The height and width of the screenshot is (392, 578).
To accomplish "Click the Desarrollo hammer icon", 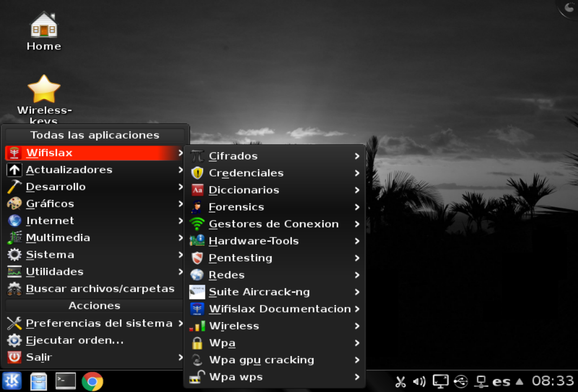I will pyautogui.click(x=14, y=187).
